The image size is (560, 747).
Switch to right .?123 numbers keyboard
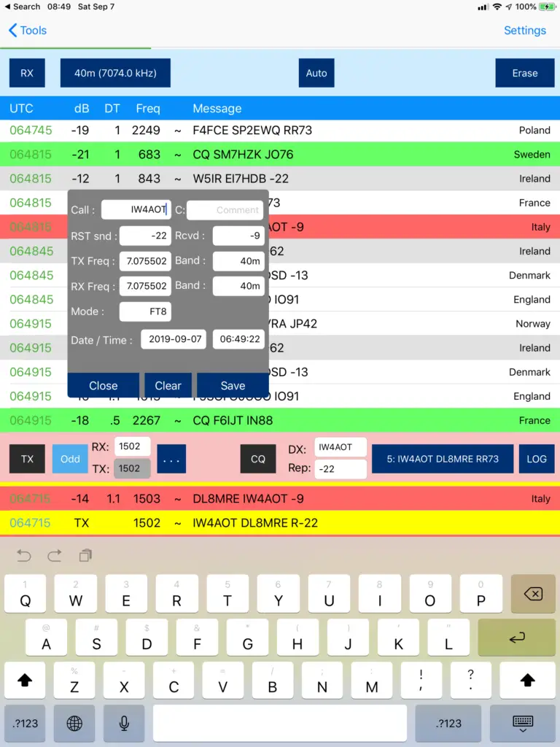coord(448,723)
